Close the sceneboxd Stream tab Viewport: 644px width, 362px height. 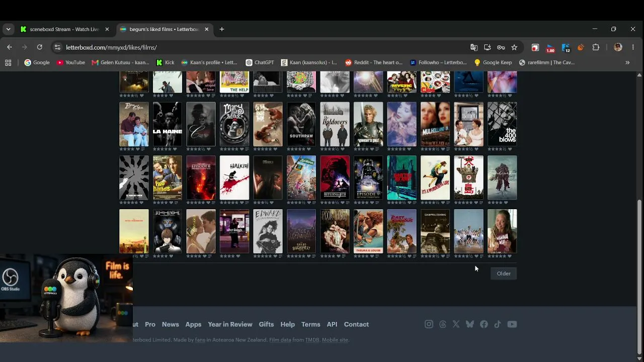point(107,29)
